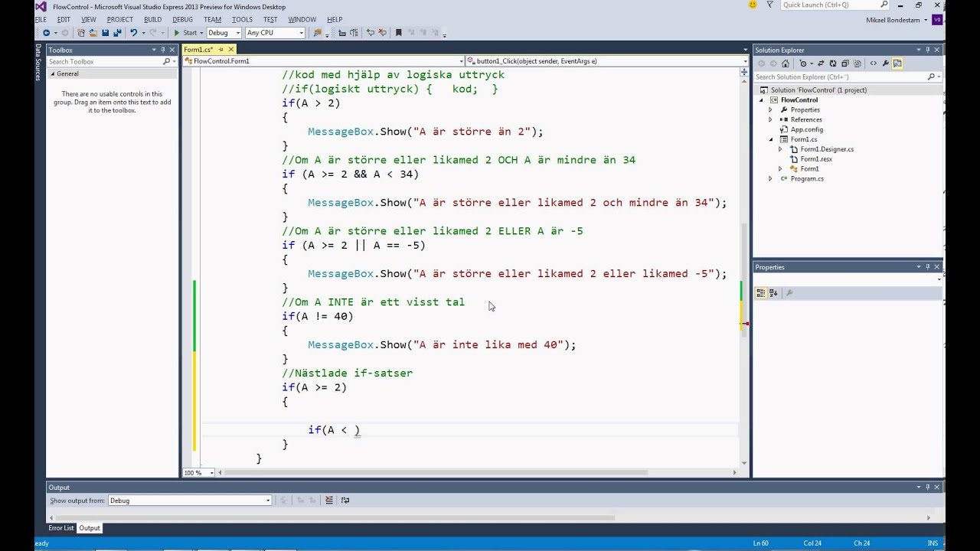Screen dimensions: 980x551
Task: Click the Properties wrench icon in Solution Explorer toolbar
Action: click(x=886, y=64)
